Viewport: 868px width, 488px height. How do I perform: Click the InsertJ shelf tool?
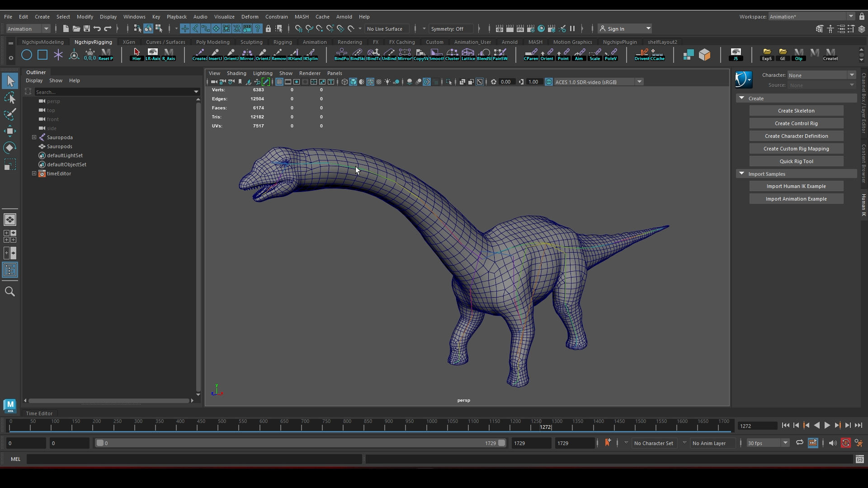point(215,55)
